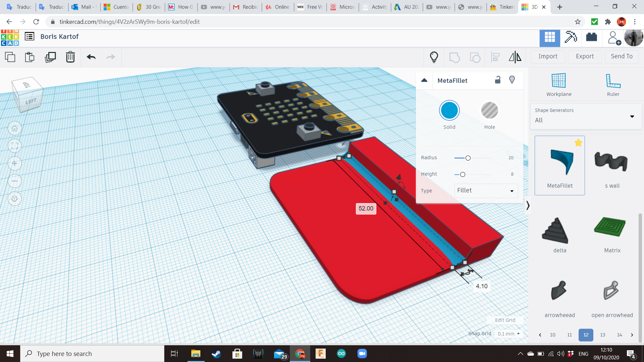Open the Type Fillet dropdown
The height and width of the screenshot is (362, 644).
click(486, 190)
